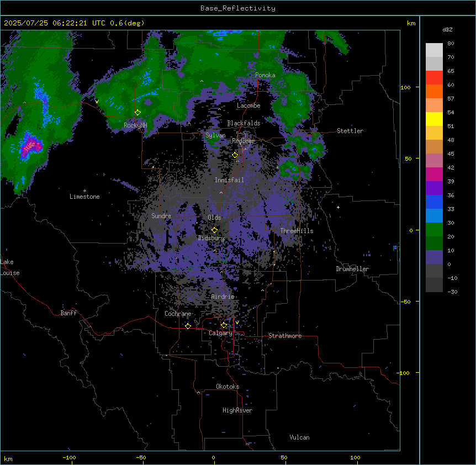Viewport: 476px width, 465px height.
Task: Click the -50 tick on right vertical axis
Action: coord(405,302)
